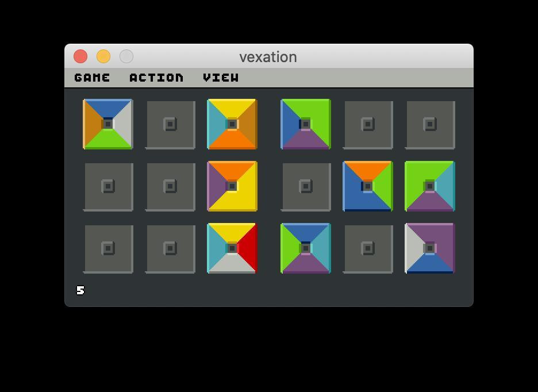Click the empty slot between the blue-top and yellow-top tiles in the top row
The height and width of the screenshot is (392, 538).
[170, 124]
